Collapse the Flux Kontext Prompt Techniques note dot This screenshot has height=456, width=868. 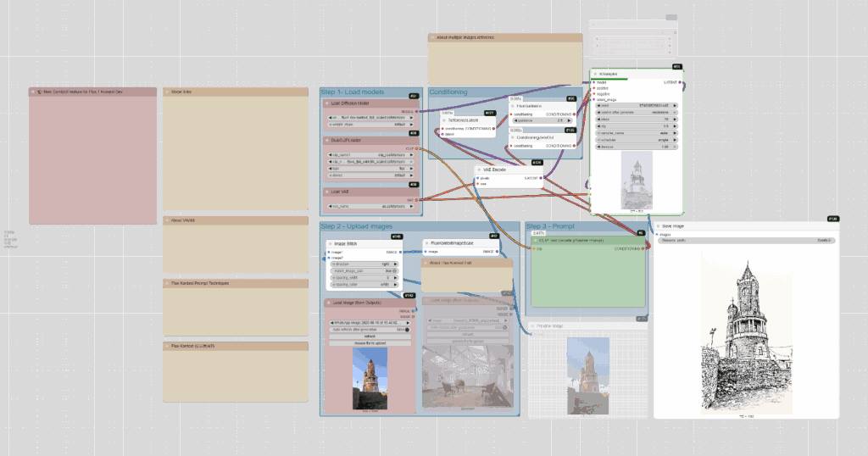(167, 283)
